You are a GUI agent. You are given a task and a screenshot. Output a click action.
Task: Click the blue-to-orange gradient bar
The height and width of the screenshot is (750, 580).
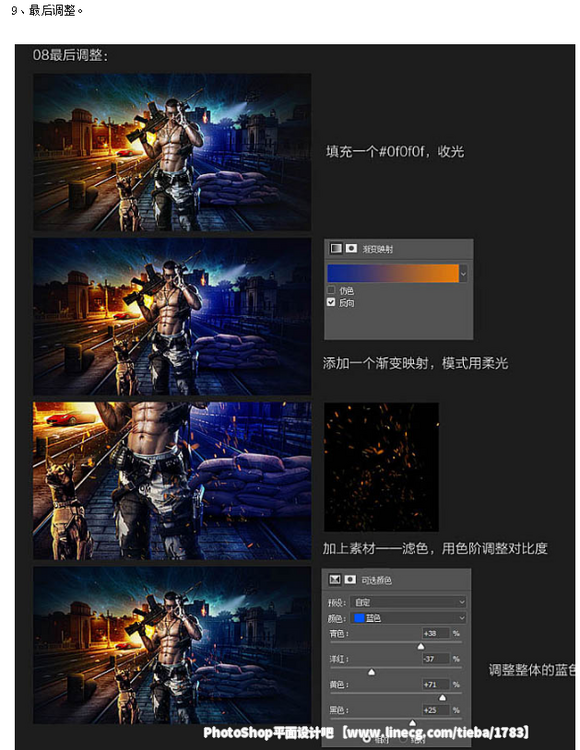click(x=393, y=273)
